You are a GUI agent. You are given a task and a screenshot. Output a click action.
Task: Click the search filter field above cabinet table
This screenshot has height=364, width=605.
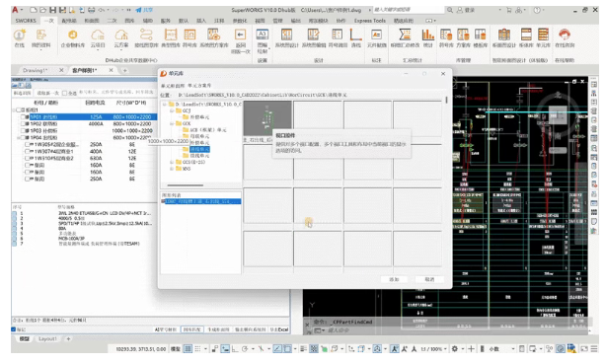tap(116, 93)
